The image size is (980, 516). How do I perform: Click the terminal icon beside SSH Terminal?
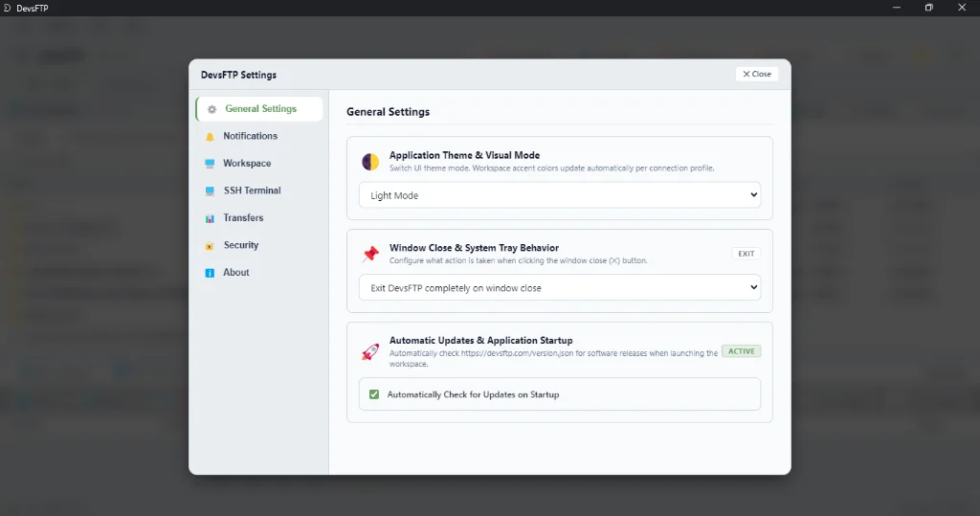[210, 191]
